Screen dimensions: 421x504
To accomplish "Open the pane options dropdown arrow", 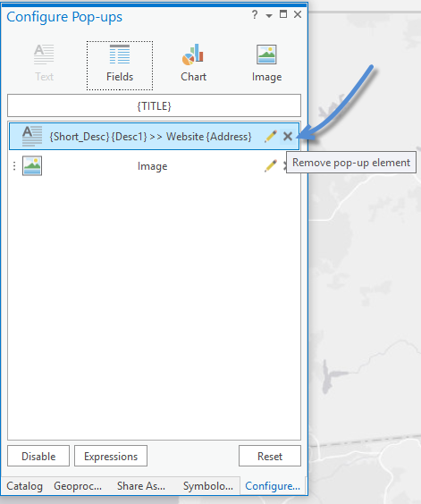I will click(269, 15).
